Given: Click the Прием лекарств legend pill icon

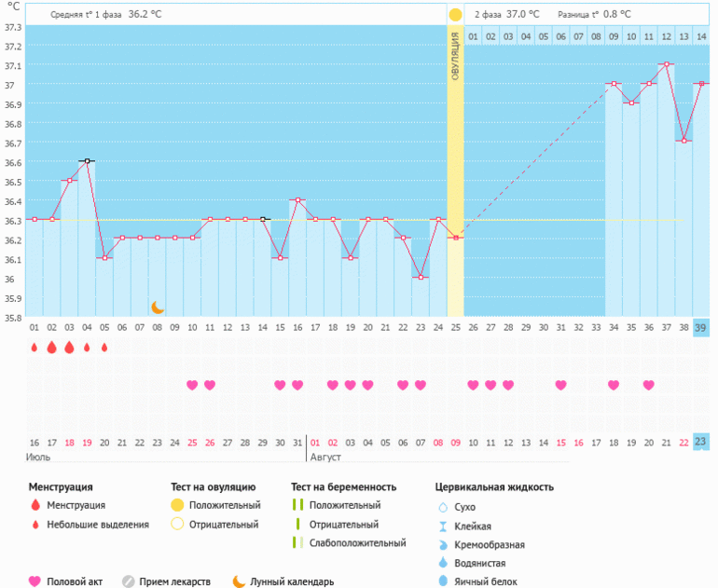Looking at the screenshot, I should (x=130, y=581).
